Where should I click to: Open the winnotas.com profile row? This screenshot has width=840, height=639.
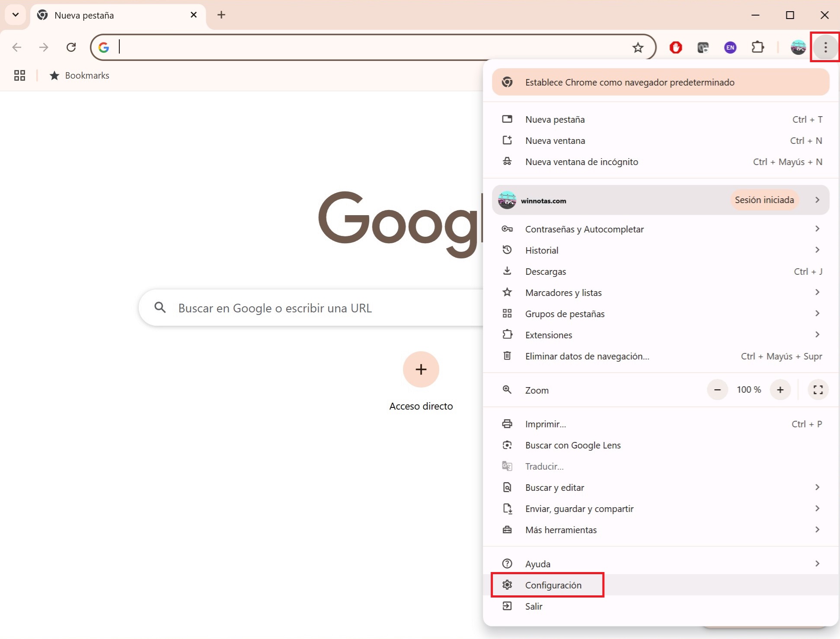pos(661,200)
